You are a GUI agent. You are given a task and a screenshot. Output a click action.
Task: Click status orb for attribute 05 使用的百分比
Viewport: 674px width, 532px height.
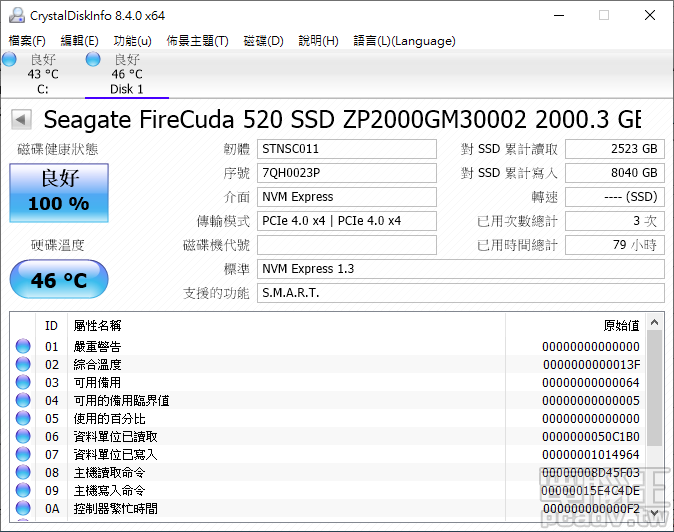pos(23,418)
